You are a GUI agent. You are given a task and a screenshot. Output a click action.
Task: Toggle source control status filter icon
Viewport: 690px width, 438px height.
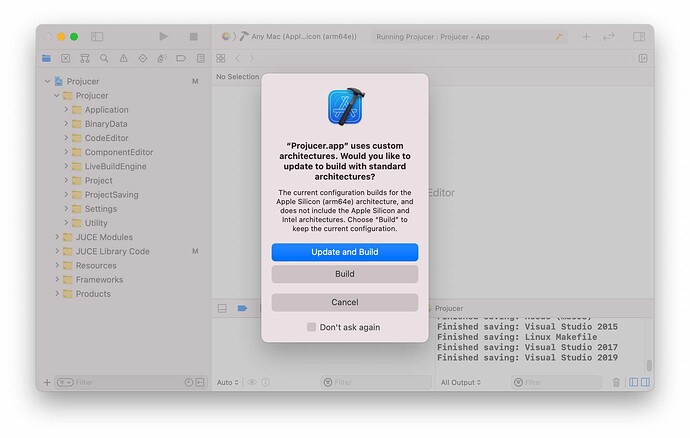click(x=200, y=382)
